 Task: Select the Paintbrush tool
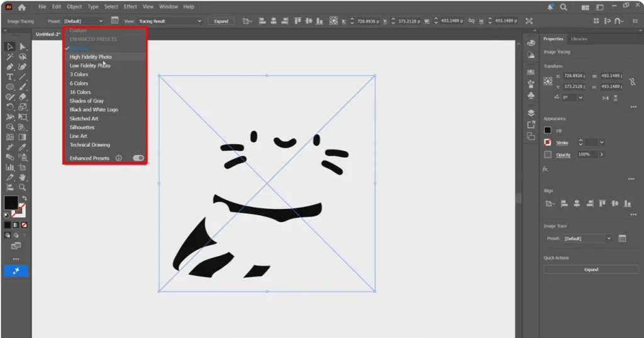23,87
